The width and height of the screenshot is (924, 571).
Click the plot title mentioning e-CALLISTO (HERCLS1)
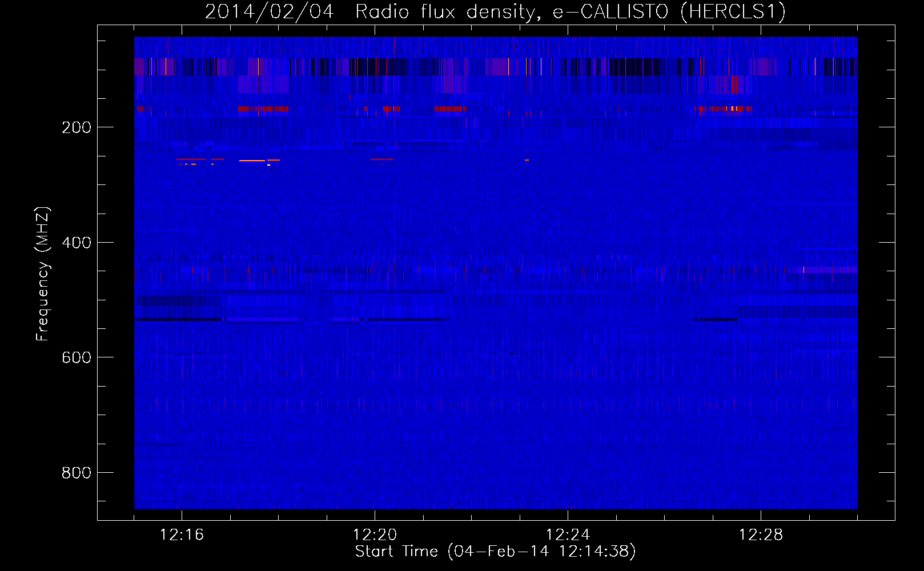pos(495,11)
